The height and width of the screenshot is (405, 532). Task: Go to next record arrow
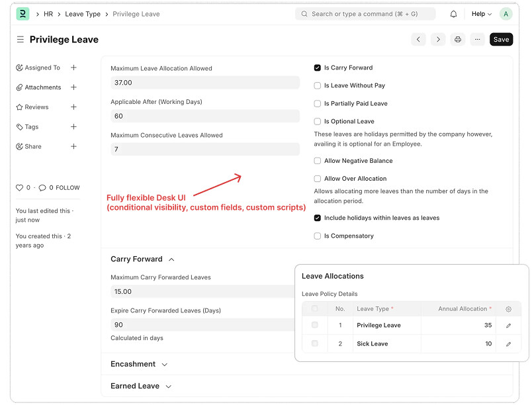[438, 40]
